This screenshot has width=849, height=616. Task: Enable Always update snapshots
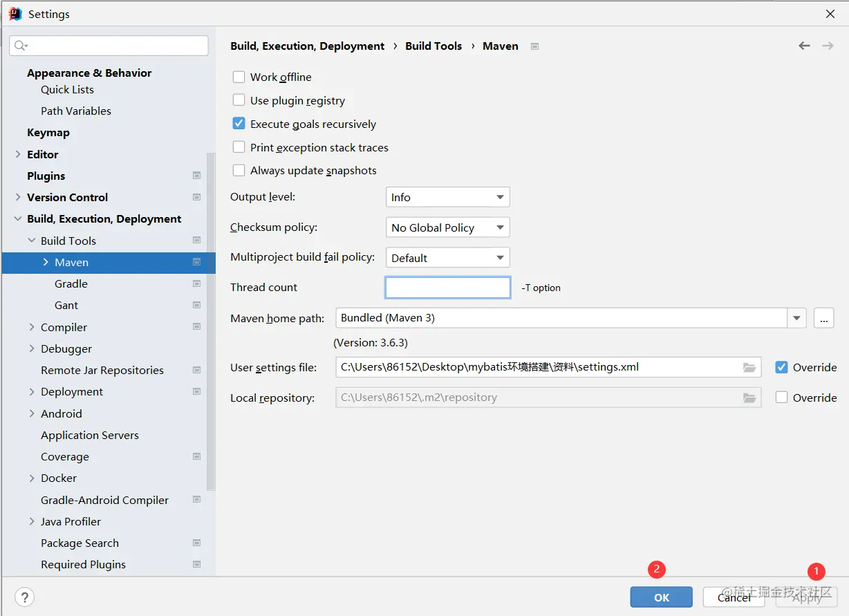pyautogui.click(x=239, y=170)
